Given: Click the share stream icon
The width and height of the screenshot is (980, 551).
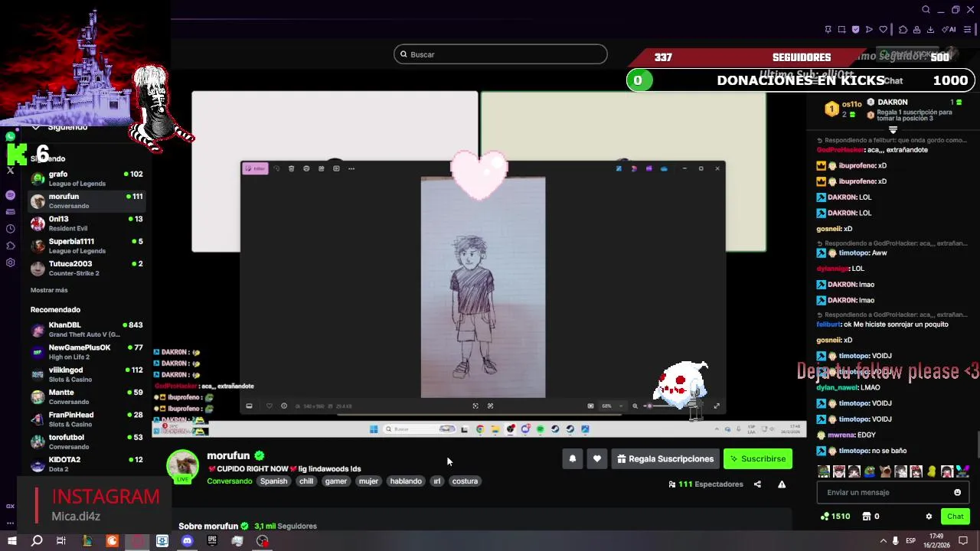Looking at the screenshot, I should point(757,484).
